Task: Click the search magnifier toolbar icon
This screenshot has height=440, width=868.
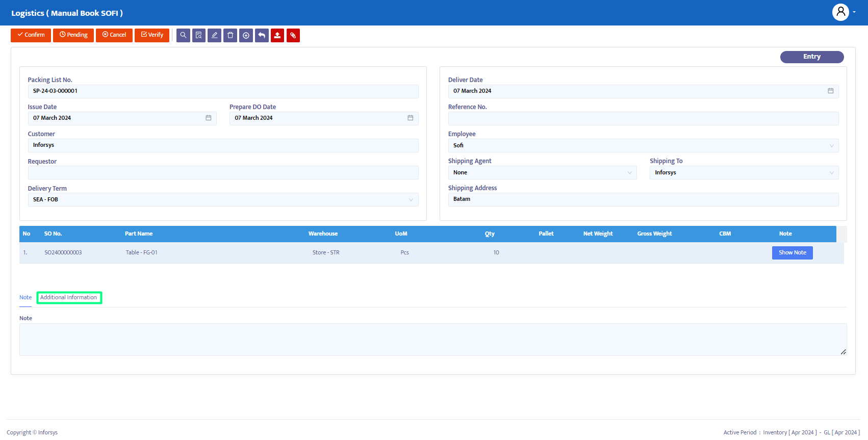Action: [x=183, y=35]
